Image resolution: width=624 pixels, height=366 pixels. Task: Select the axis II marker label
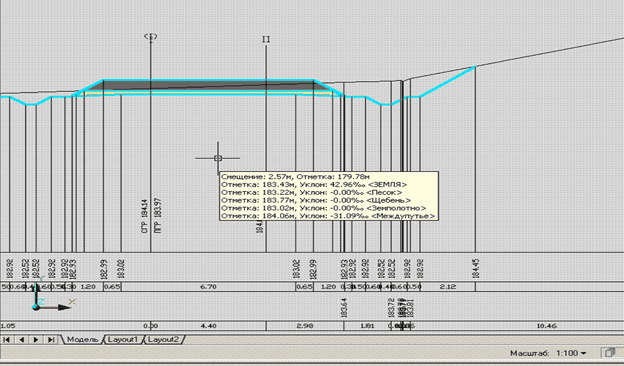point(266,39)
